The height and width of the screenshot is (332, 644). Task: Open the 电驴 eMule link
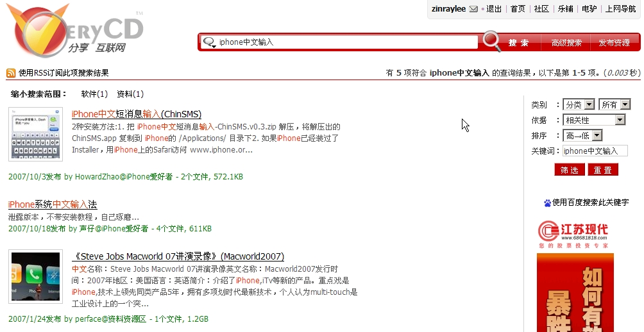click(589, 9)
